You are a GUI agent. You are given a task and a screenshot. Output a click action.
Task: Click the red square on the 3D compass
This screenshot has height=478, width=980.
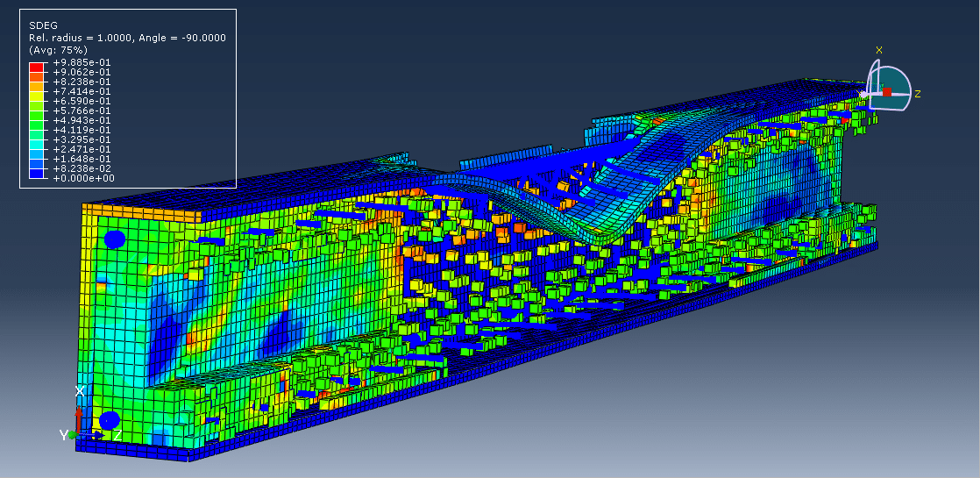[x=887, y=91]
